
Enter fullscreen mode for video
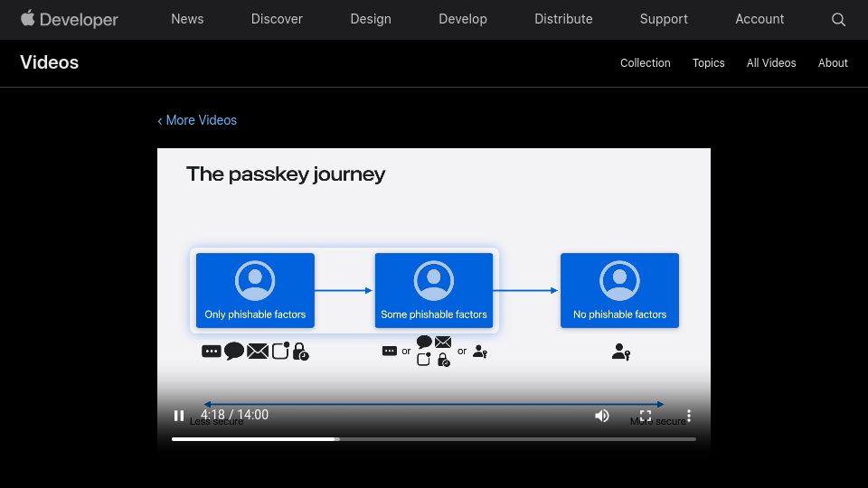click(646, 416)
